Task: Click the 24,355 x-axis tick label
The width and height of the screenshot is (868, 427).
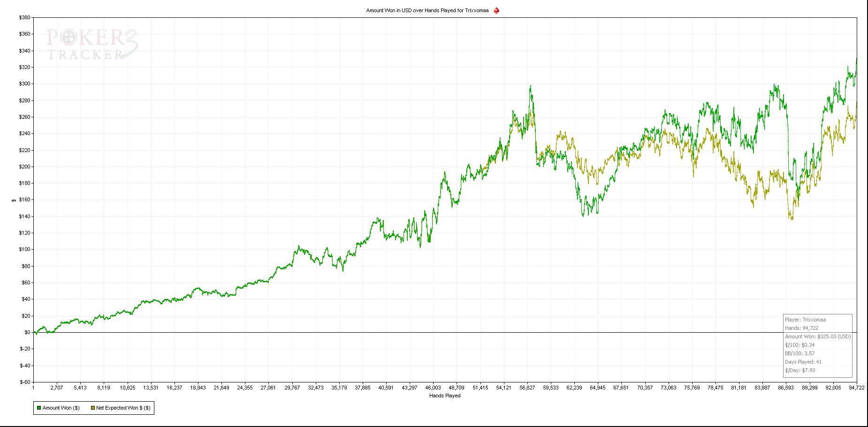Action: (x=245, y=388)
